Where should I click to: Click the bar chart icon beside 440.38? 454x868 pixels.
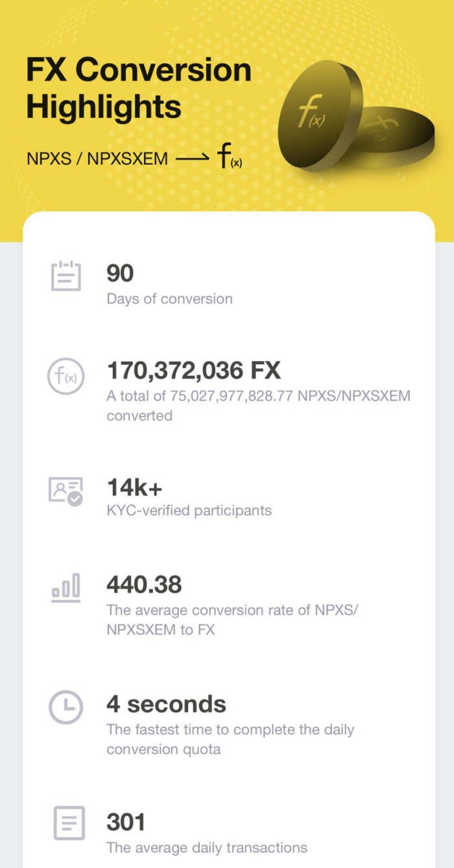(66, 587)
